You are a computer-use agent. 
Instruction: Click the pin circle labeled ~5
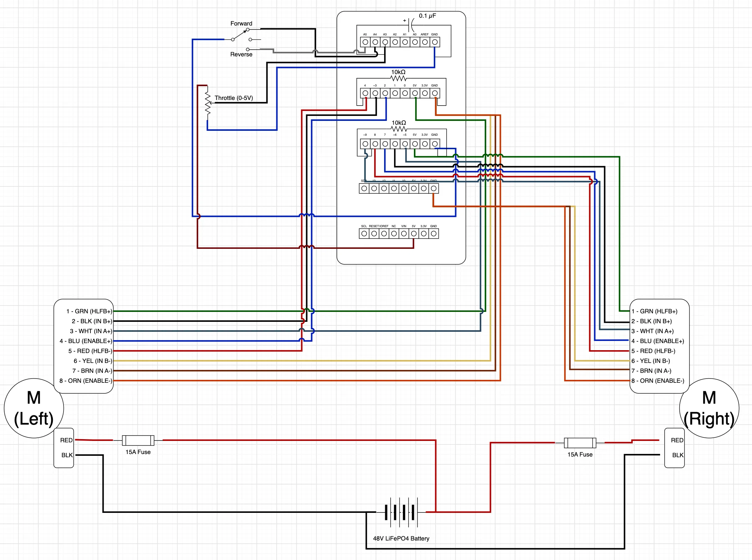click(x=405, y=144)
